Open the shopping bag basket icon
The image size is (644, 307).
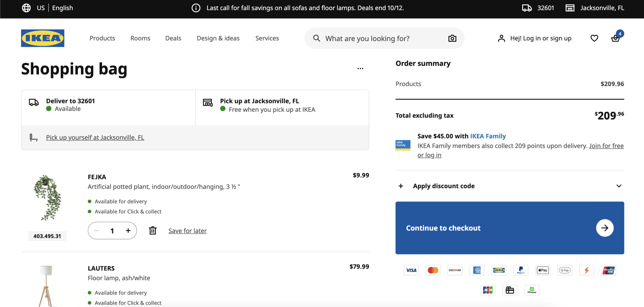pyautogui.click(x=615, y=38)
